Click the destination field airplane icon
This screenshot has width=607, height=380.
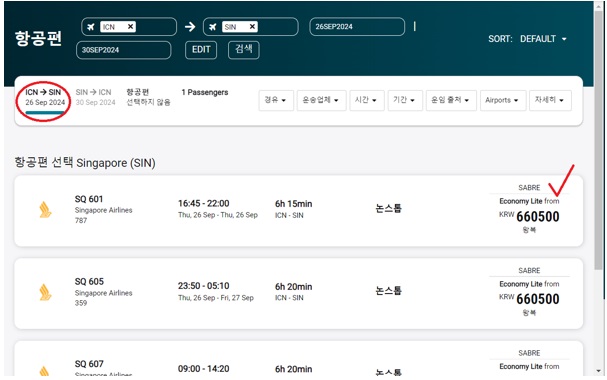click(x=213, y=27)
